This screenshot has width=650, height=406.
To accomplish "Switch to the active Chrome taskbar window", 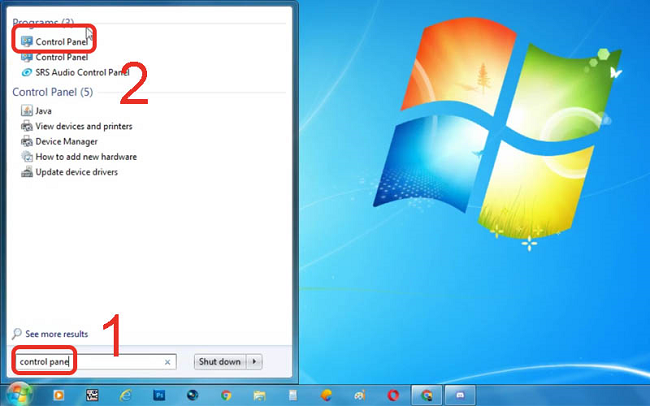I will pyautogui.click(x=428, y=394).
